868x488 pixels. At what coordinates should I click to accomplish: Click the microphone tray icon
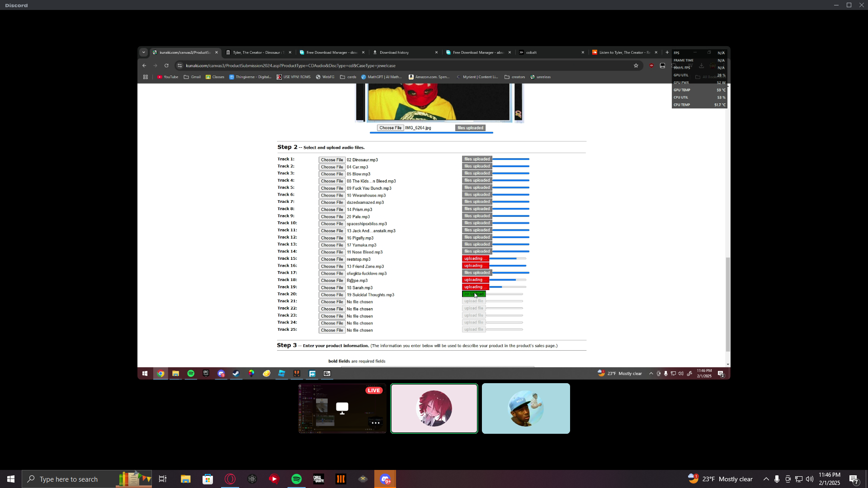point(777,479)
